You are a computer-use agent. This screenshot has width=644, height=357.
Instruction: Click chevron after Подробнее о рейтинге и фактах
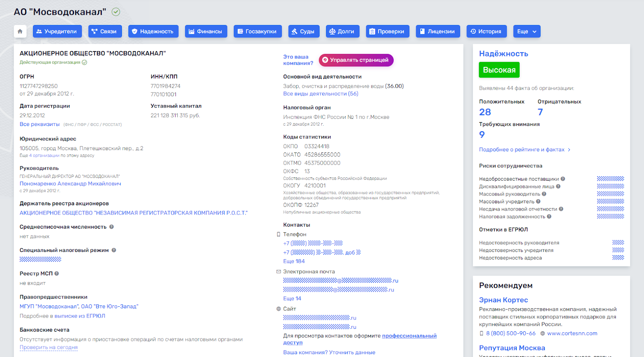coord(569,150)
